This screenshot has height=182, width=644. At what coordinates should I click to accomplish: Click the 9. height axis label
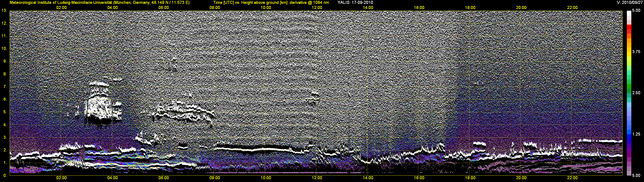point(5,61)
